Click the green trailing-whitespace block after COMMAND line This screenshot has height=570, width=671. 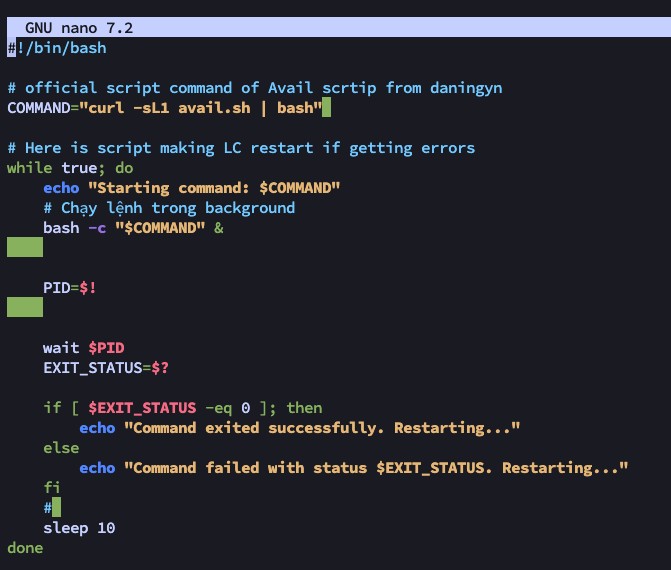pos(327,107)
